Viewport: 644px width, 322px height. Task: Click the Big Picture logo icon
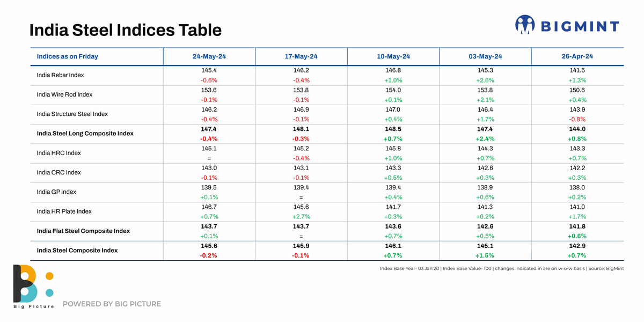[31, 284]
